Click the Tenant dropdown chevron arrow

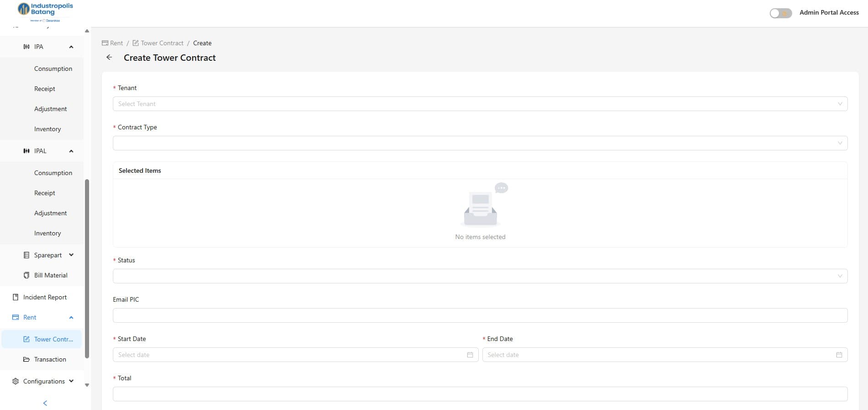tap(840, 104)
